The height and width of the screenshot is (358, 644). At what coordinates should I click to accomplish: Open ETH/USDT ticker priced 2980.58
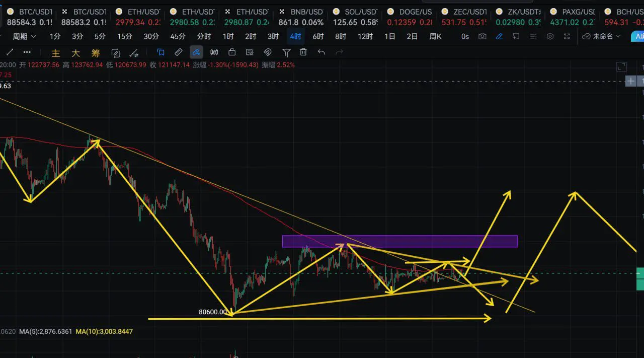pyautogui.click(x=192, y=17)
